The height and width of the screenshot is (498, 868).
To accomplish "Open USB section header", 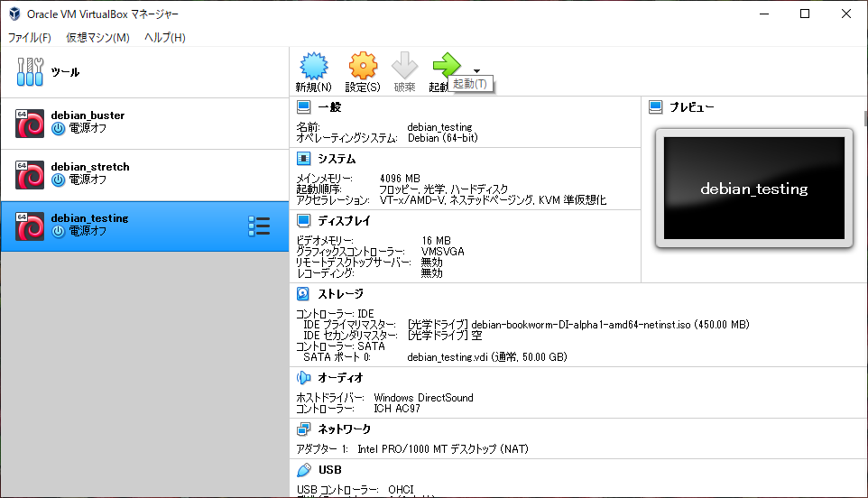I will pyautogui.click(x=330, y=470).
